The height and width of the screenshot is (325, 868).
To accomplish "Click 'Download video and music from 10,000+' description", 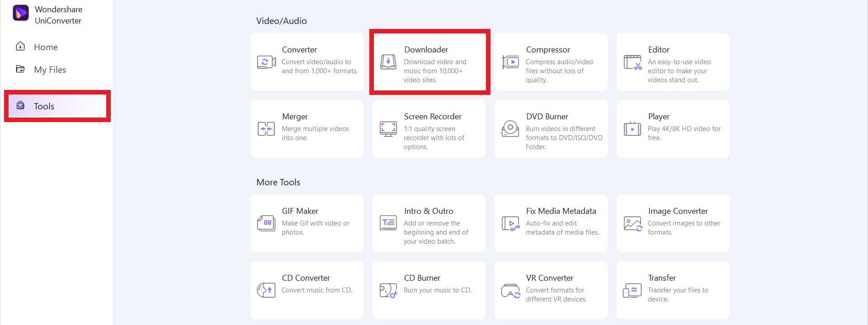I will coord(435,71).
